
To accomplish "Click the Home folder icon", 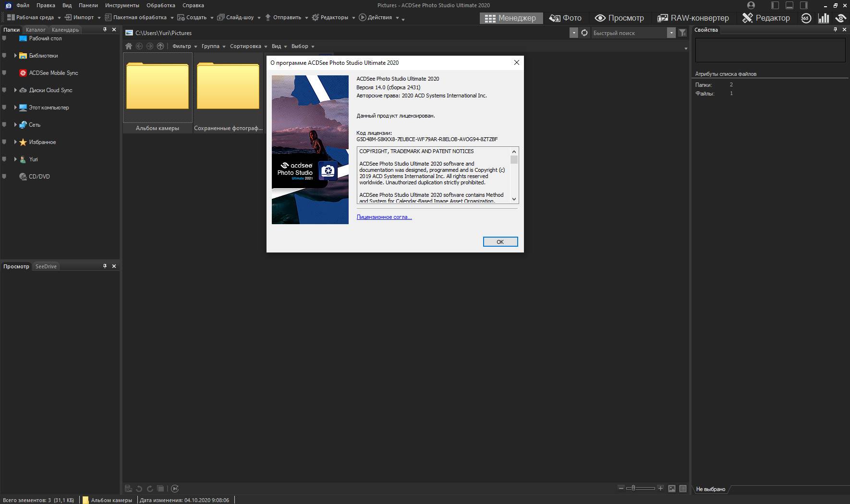I will pyautogui.click(x=128, y=46).
